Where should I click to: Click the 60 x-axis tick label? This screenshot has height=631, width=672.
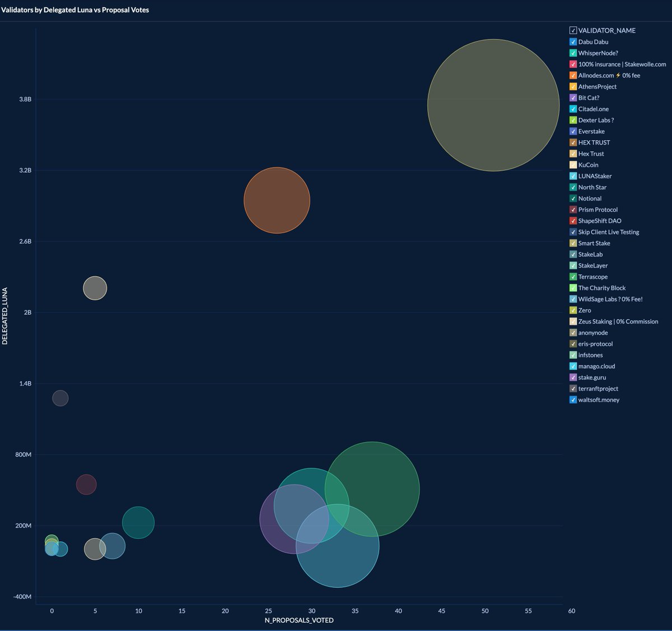[571, 611]
